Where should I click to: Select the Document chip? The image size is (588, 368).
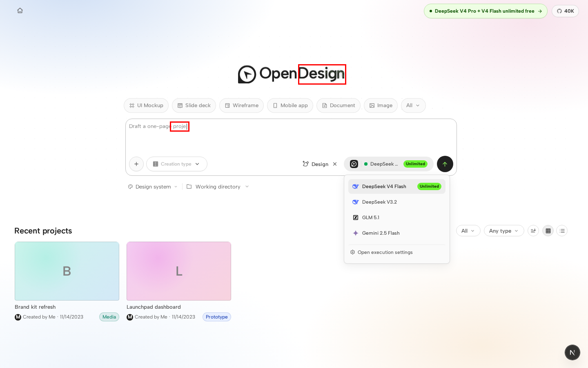pos(339,105)
